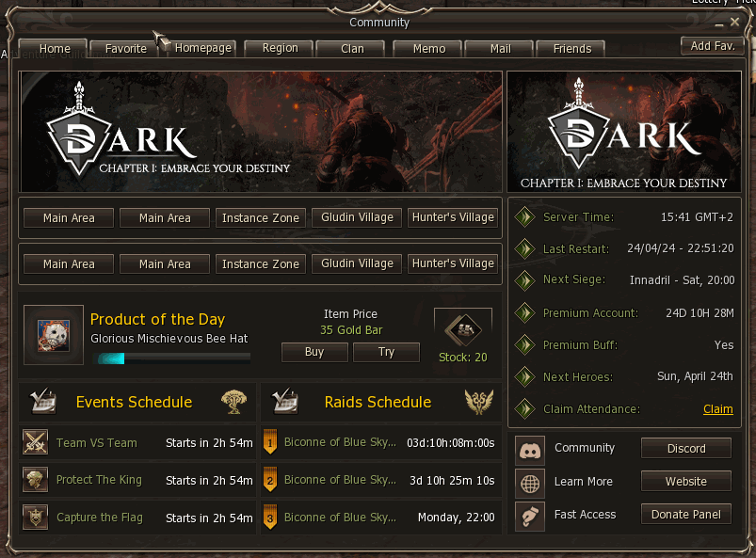Switch to the Clan tab
756x558 pixels.
click(x=352, y=49)
